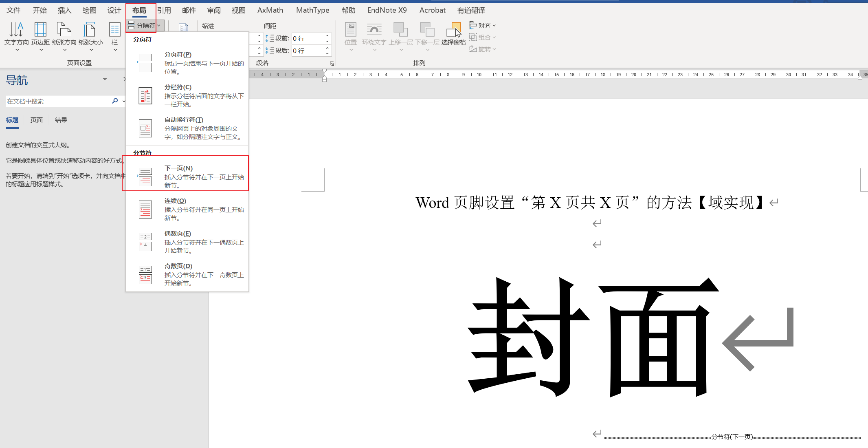
Task: Switch to Pages (页面) navigation tab
Action: [x=37, y=120]
